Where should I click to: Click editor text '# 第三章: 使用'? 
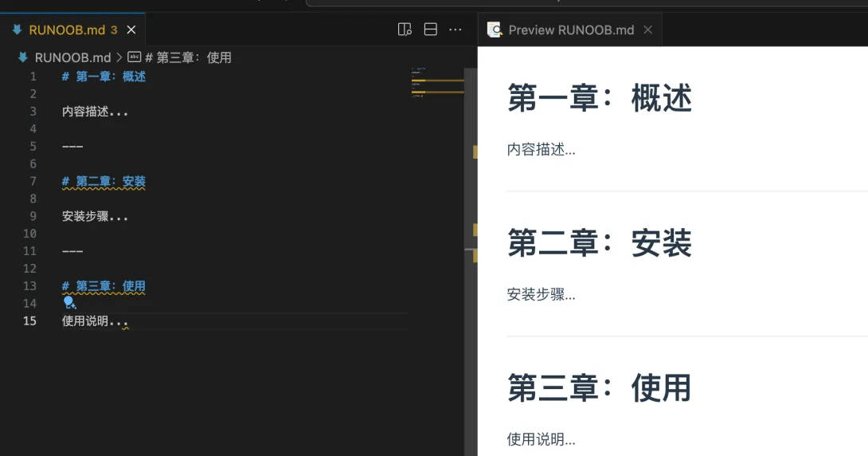pos(104,286)
